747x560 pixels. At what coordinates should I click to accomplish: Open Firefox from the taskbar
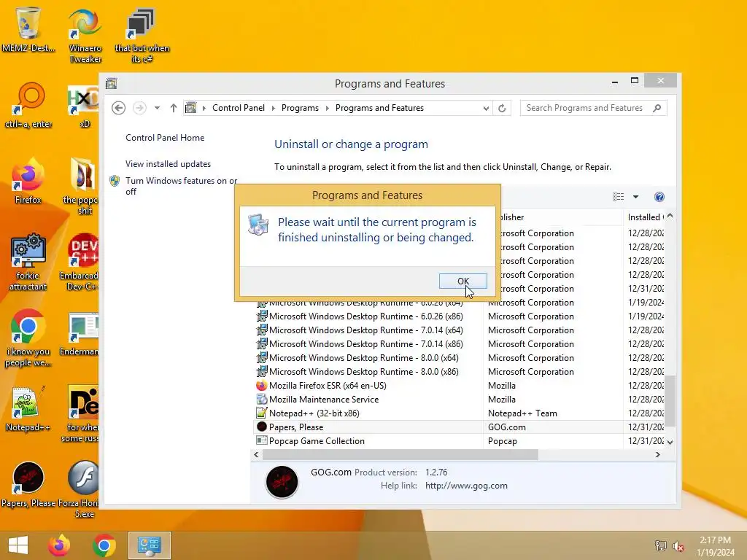[x=59, y=545]
